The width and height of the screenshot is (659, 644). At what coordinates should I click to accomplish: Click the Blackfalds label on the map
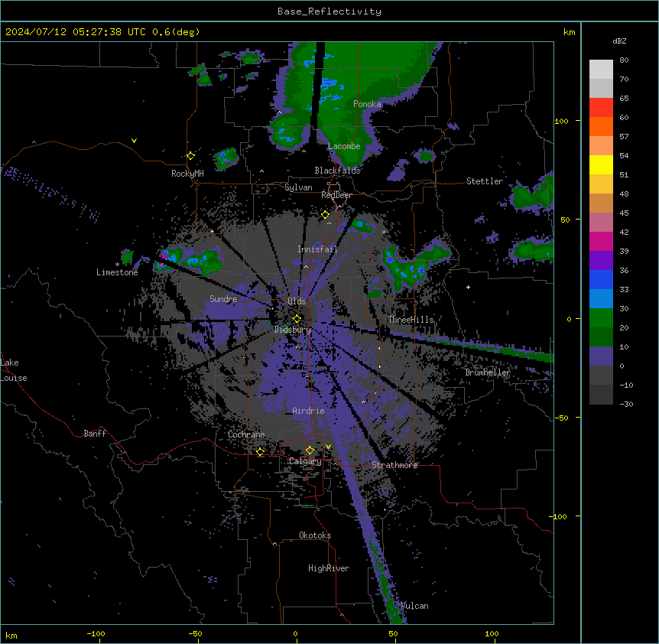pyautogui.click(x=337, y=171)
